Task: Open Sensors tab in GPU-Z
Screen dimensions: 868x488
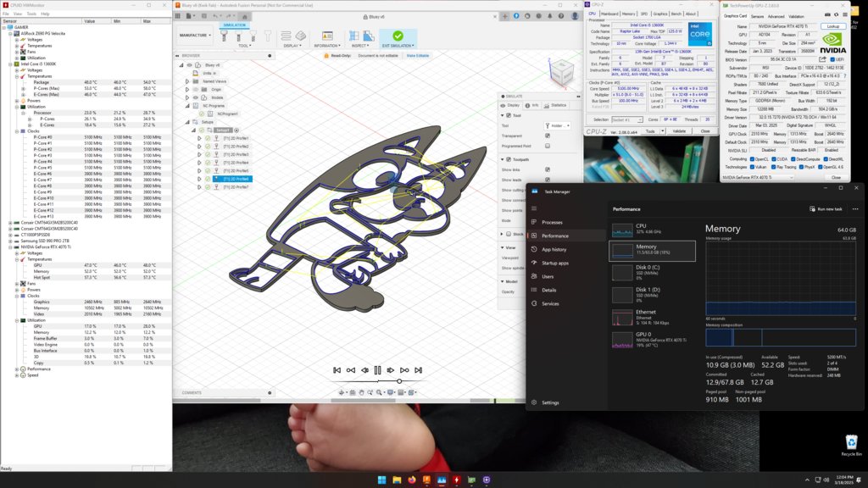Action: [757, 17]
